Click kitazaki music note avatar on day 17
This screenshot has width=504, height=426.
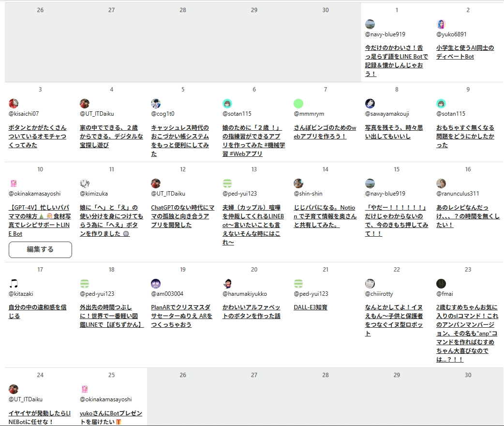point(14,284)
